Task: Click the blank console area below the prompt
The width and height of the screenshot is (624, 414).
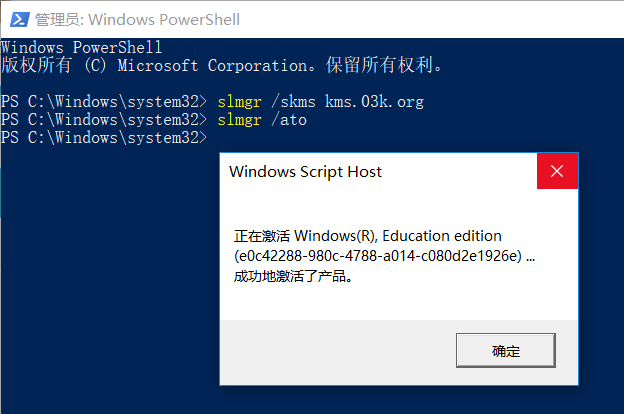Action: pos(109,279)
